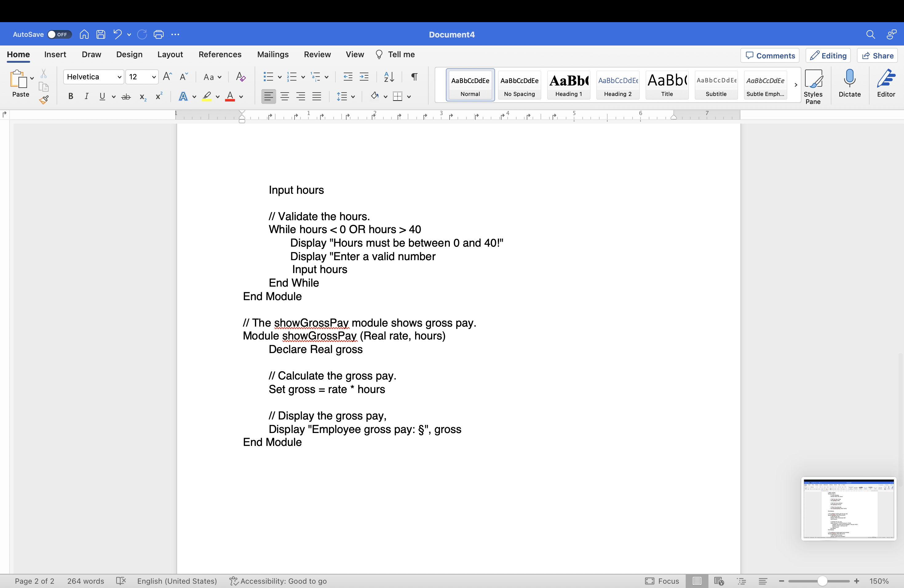Click the Format Painter brush icon
This screenshot has height=588, width=904.
44,100
